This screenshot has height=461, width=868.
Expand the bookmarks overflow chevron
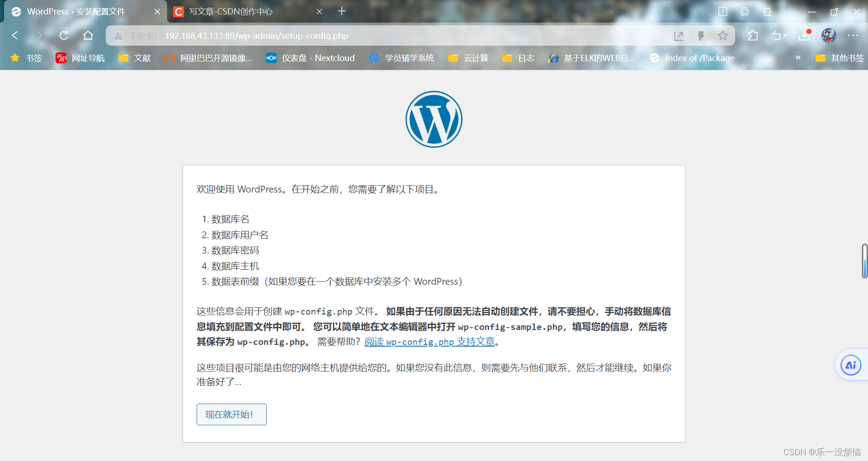[798, 58]
